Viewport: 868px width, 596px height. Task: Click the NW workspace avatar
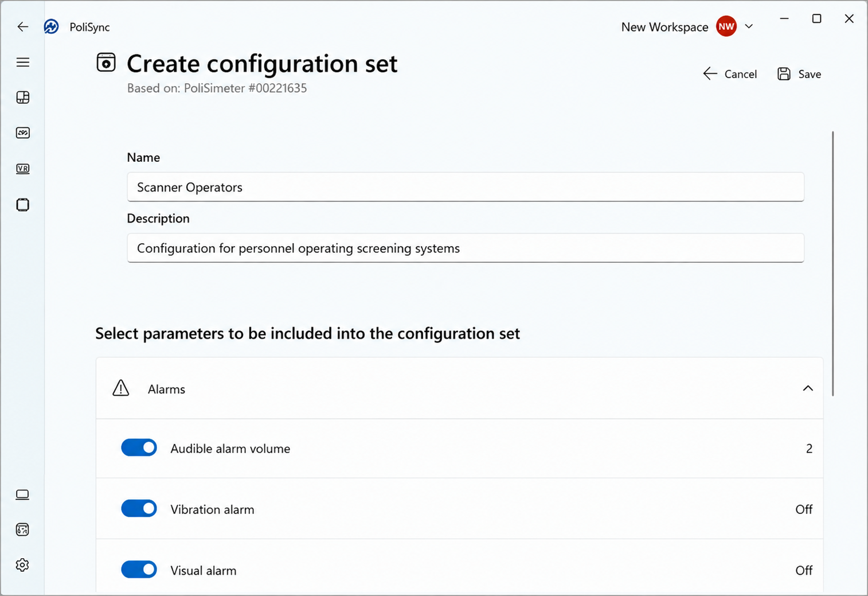726,26
